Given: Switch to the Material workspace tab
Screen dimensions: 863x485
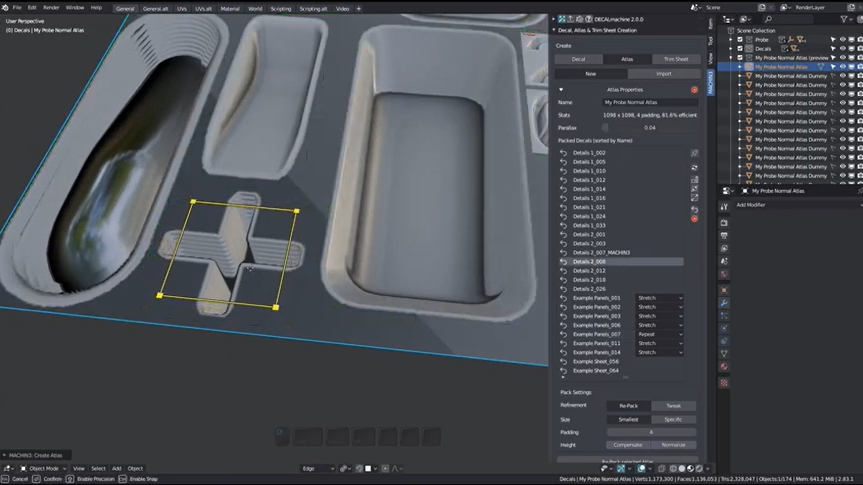Looking at the screenshot, I should coord(230,9).
